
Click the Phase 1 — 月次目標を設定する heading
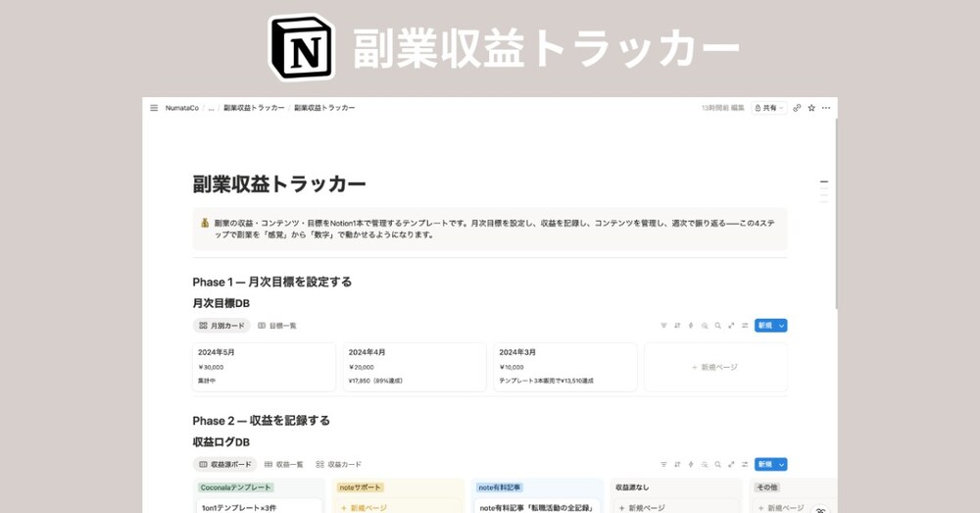[x=271, y=282]
